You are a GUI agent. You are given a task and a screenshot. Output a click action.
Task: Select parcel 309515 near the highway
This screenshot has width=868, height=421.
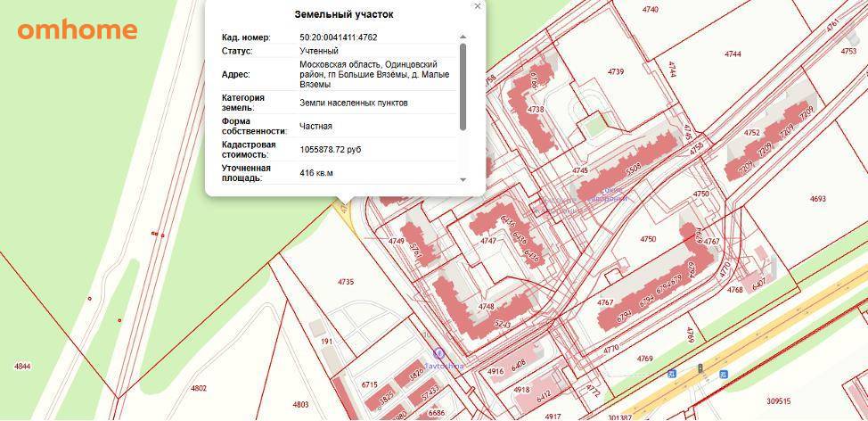(778, 402)
